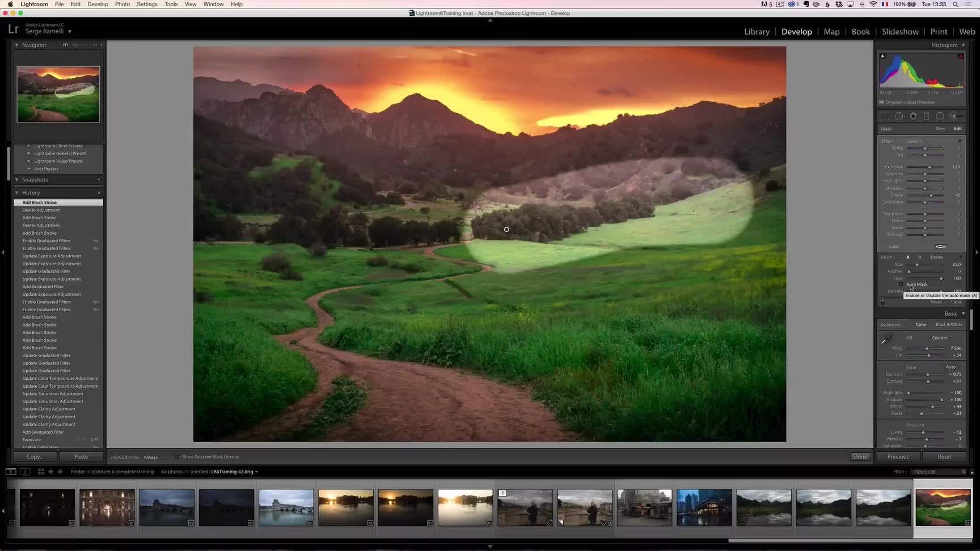Viewport: 980px width, 551px height.
Task: Switch brush to Erase mode
Action: pos(936,257)
